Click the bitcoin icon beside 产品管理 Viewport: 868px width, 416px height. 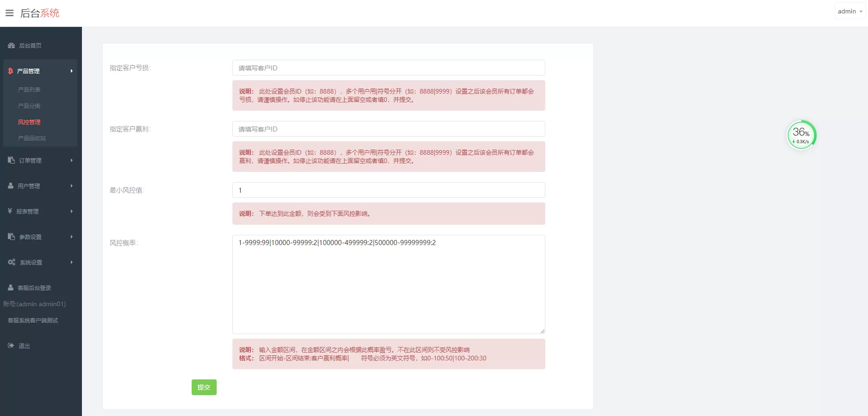11,71
